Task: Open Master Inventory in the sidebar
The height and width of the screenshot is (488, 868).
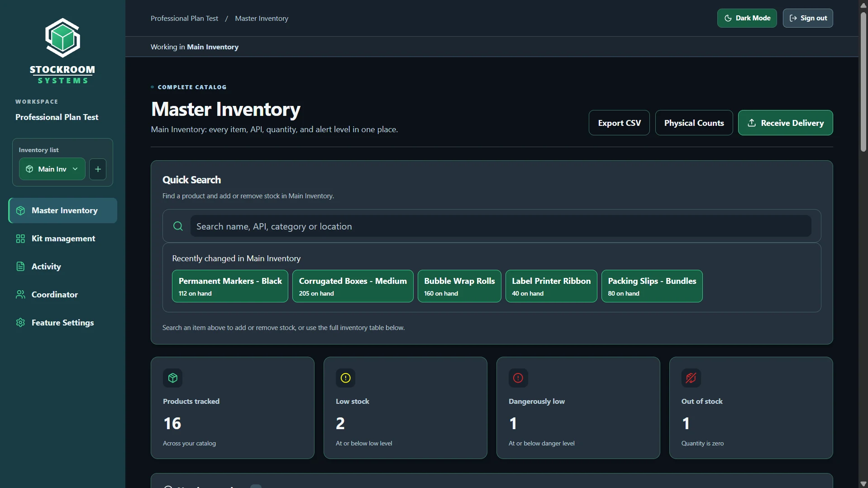Action: 63,211
